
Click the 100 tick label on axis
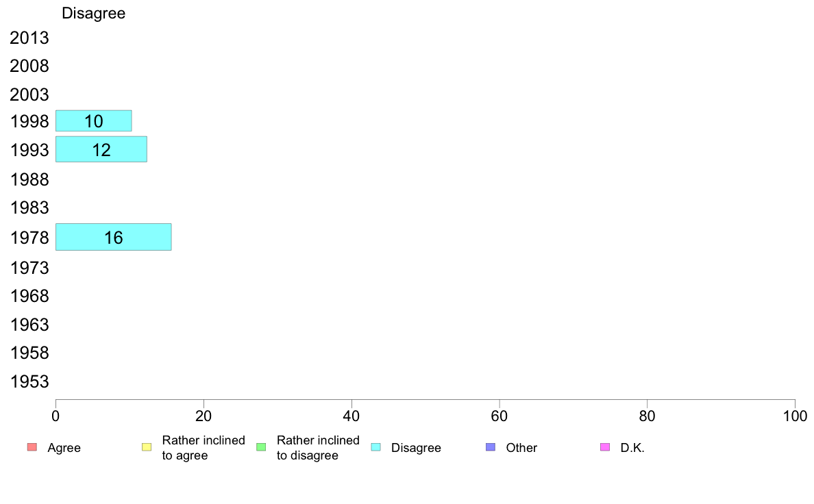[x=795, y=416]
